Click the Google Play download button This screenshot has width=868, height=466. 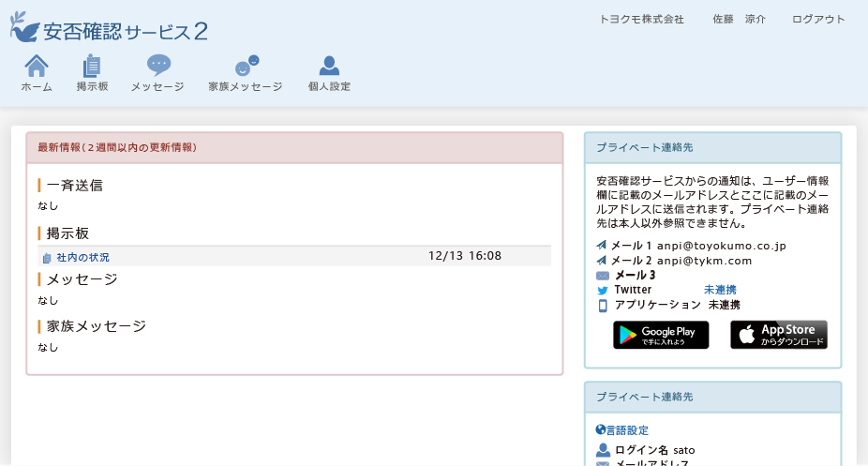(661, 335)
